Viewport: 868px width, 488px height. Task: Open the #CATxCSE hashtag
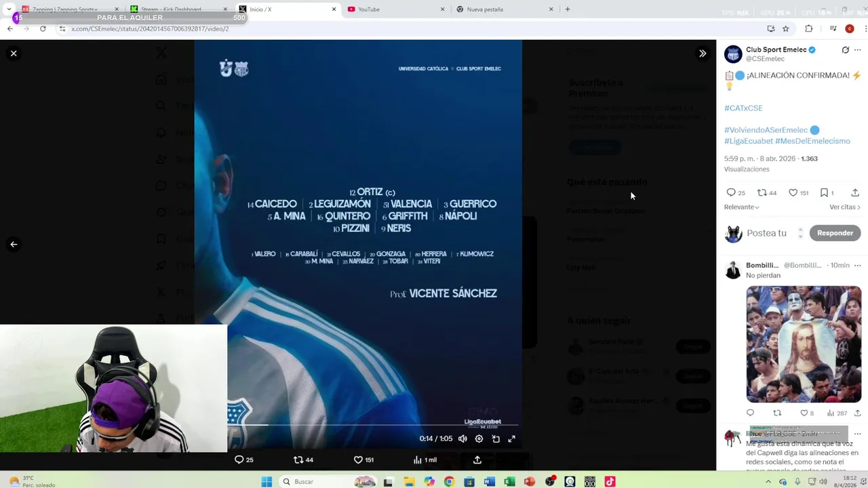pos(743,108)
